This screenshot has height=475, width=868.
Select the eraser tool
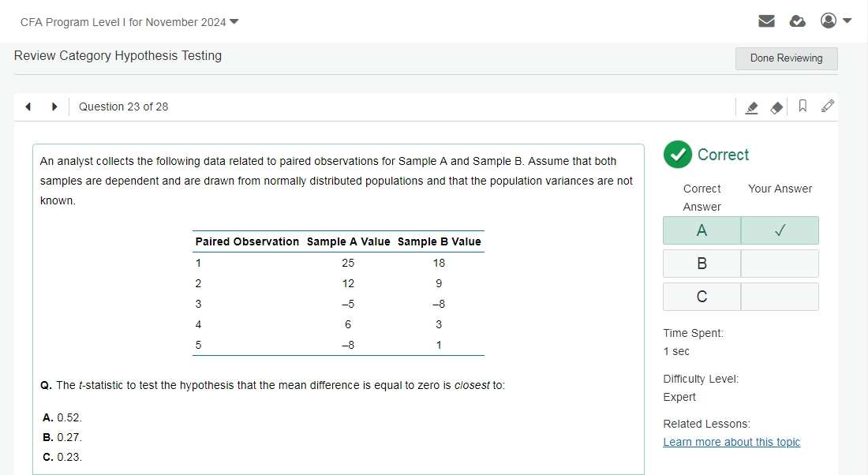[777, 107]
